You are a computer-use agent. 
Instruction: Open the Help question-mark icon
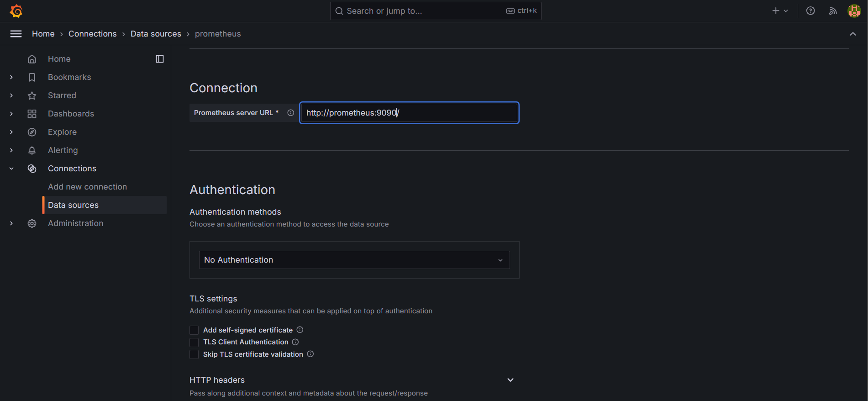pyautogui.click(x=810, y=11)
